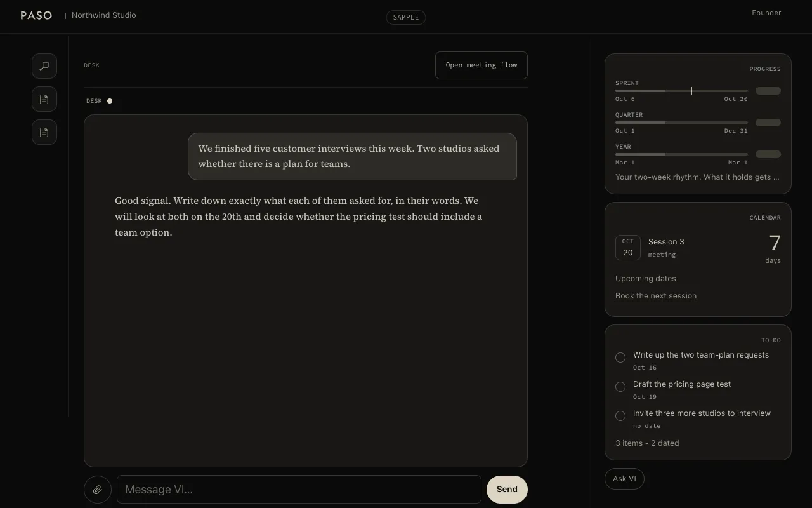Viewport: 812px width, 508px height.
Task: Click the pill beside the Year bar
Action: point(768,154)
